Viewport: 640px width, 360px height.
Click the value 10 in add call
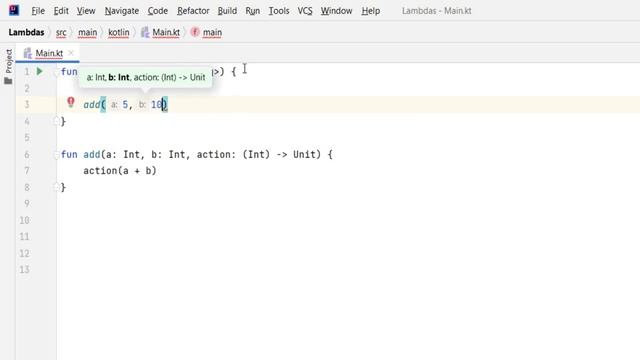click(157, 105)
